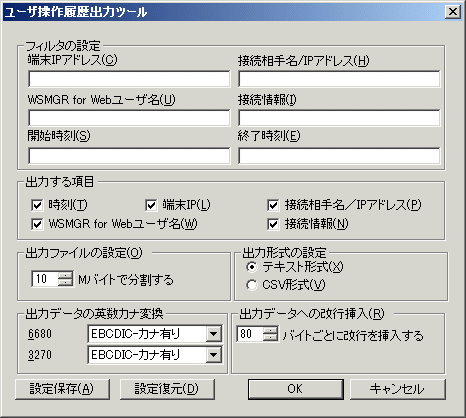Toggle the 接続情報(N) checkbox
This screenshot has width=466, height=418.
point(273,224)
